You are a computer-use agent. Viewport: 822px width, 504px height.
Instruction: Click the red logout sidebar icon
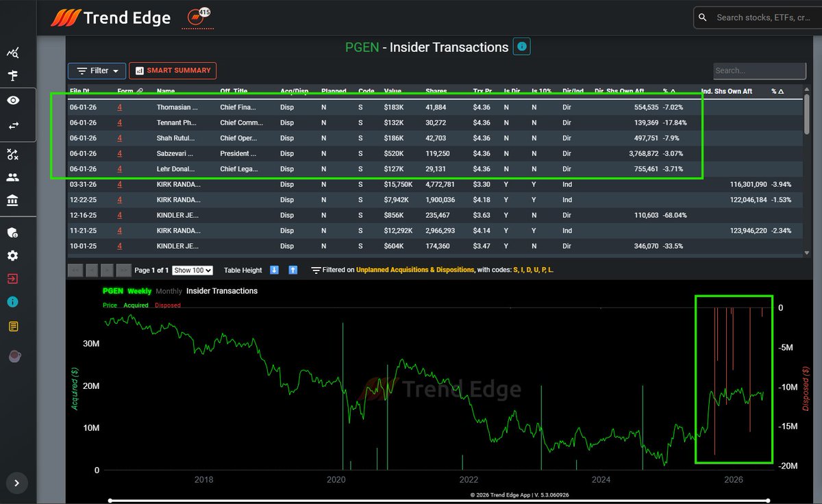tap(12, 279)
